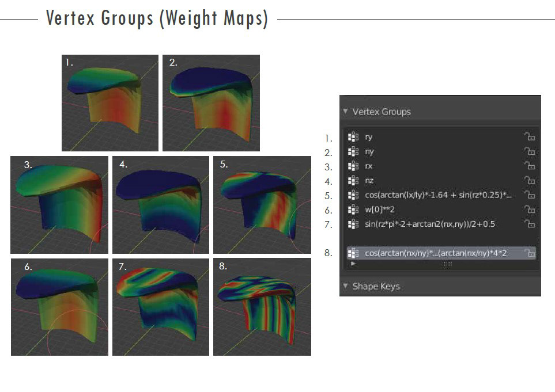Open weight map thumbnail 5

[x=262, y=205]
